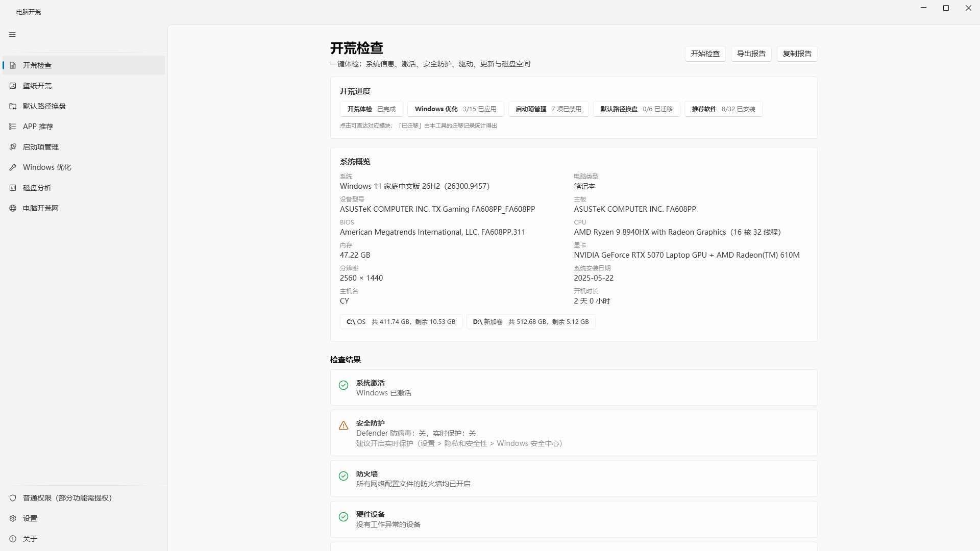Image resolution: width=980 pixels, height=551 pixels.
Task: Click the green check icon for 系统激活
Action: tap(344, 385)
